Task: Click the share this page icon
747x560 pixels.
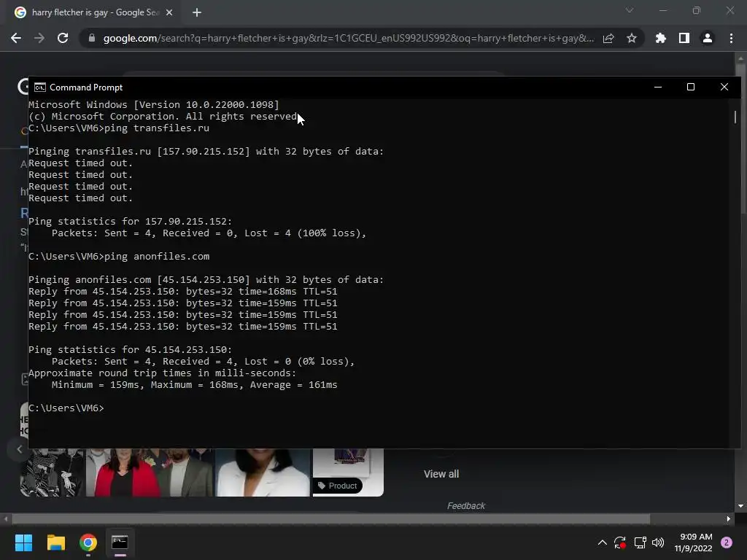Action: pos(608,38)
